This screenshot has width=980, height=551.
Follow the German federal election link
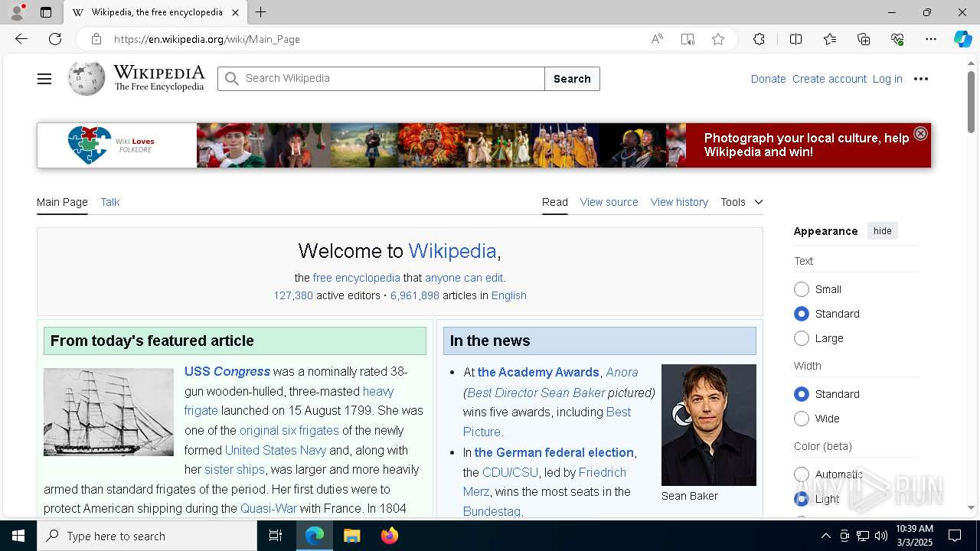tap(554, 452)
